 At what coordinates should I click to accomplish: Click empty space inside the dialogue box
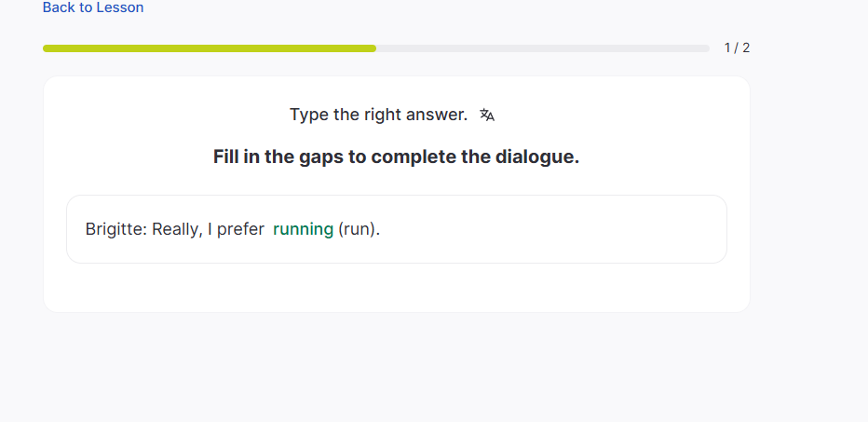click(559, 229)
